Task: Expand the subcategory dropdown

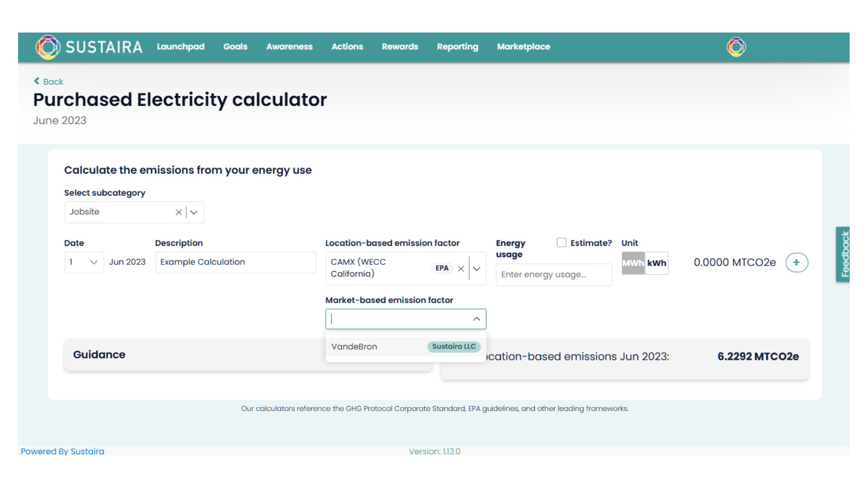Action: (x=193, y=212)
